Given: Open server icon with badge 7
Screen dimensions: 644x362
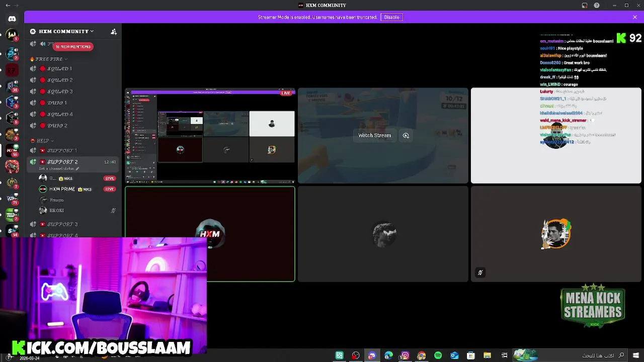Looking at the screenshot, I should tap(12, 184).
